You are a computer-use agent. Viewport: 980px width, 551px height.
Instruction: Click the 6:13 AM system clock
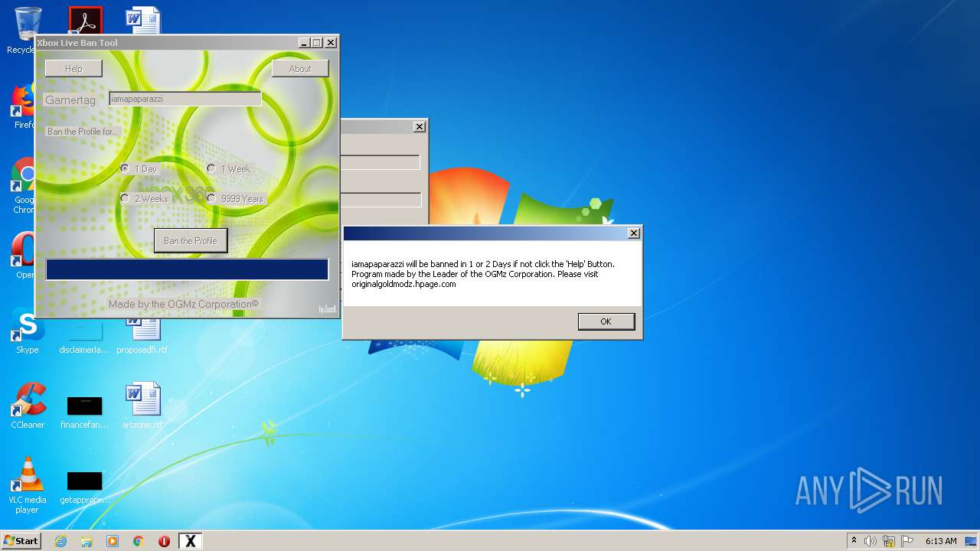(x=941, y=541)
